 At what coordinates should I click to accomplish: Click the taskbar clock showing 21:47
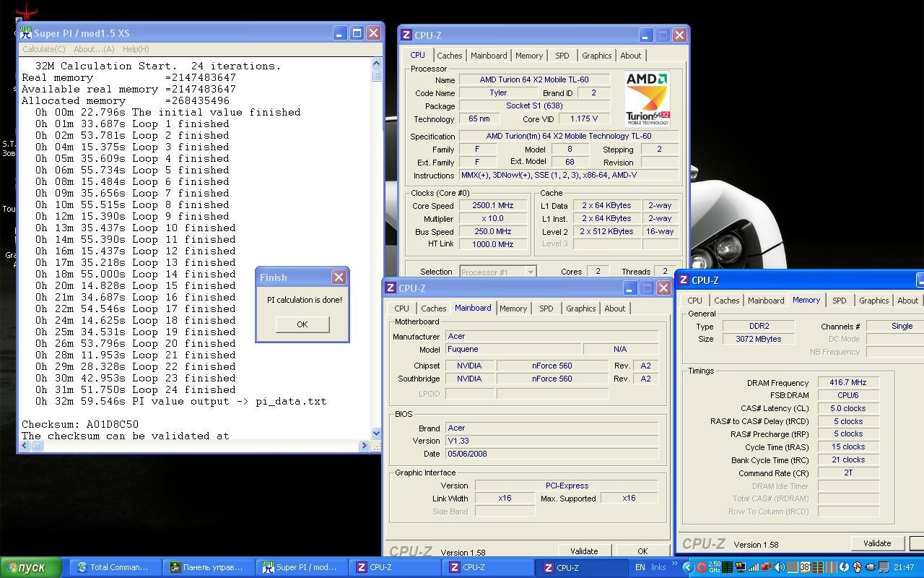point(904,567)
